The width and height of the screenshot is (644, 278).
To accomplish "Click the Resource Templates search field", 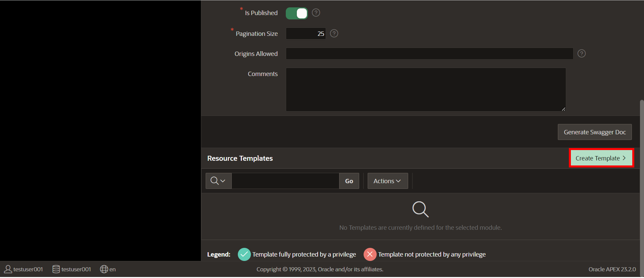I will click(285, 181).
